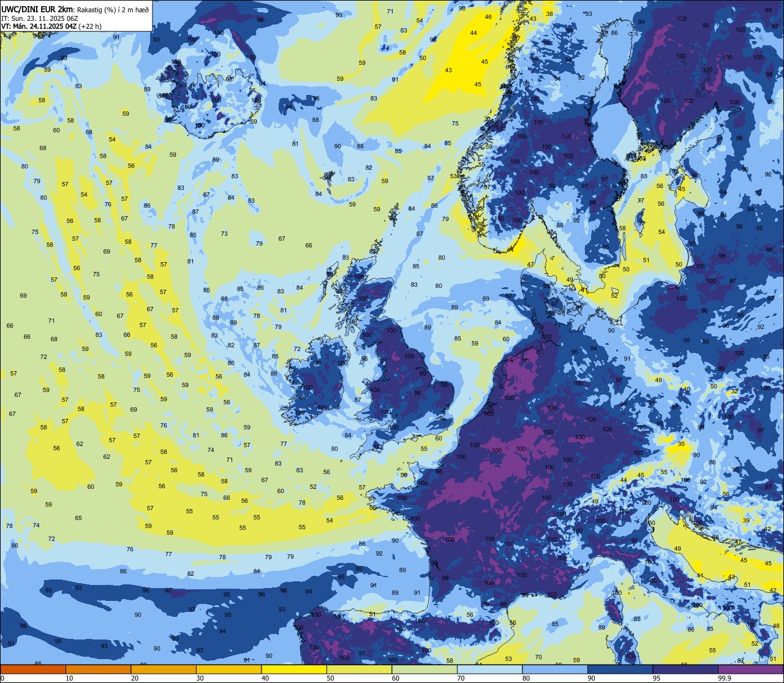Click the map humidity value '73'
Viewport: 784px width, 683px height.
[224, 233]
